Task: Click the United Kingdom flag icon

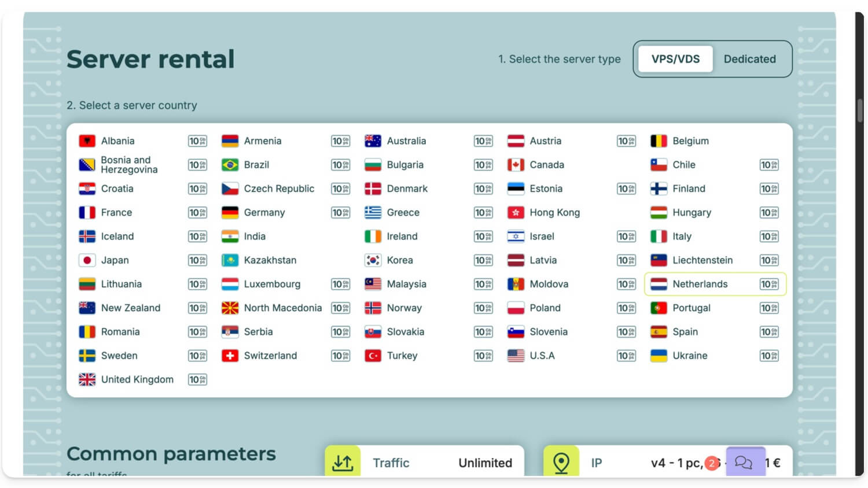Action: point(87,379)
